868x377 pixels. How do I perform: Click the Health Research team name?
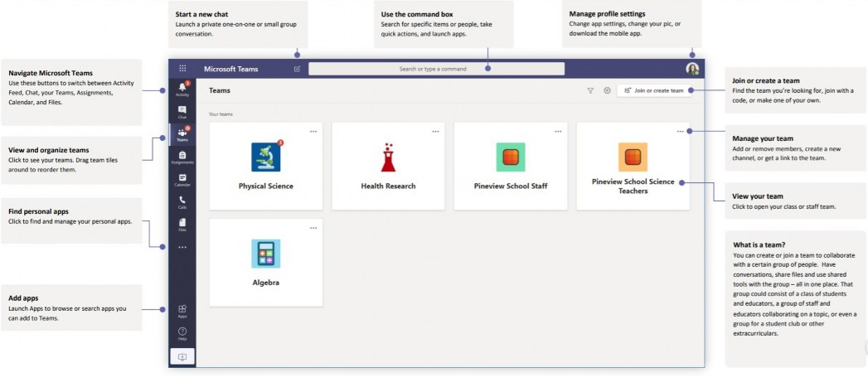pyautogui.click(x=388, y=186)
